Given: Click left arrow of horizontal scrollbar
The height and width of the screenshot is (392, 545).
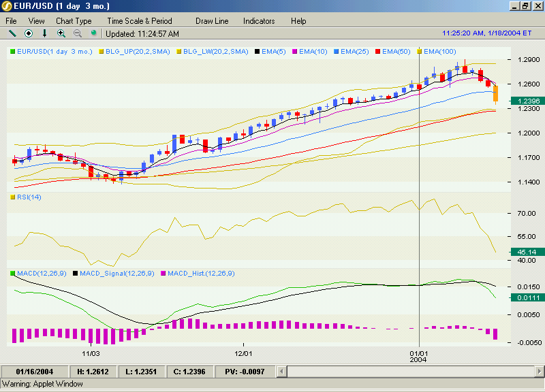Looking at the screenshot, I should point(281,372).
